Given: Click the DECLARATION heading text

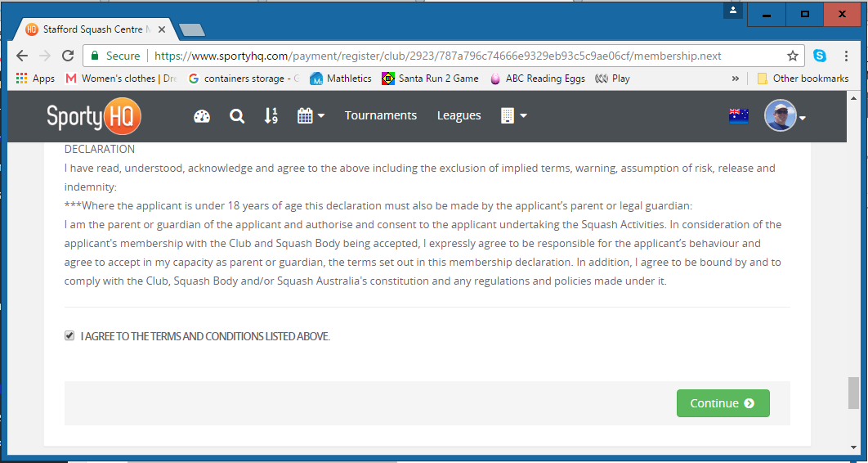Looking at the screenshot, I should pyautogui.click(x=100, y=149).
